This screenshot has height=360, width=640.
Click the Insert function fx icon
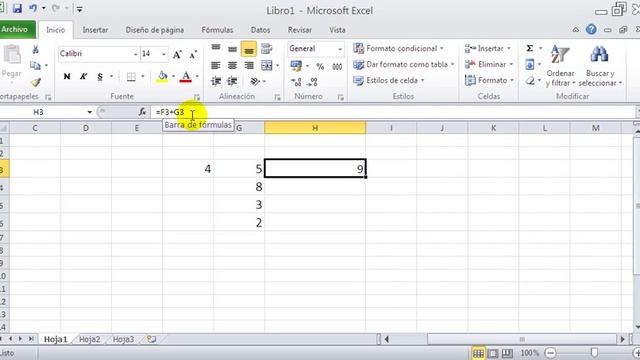tap(142, 111)
